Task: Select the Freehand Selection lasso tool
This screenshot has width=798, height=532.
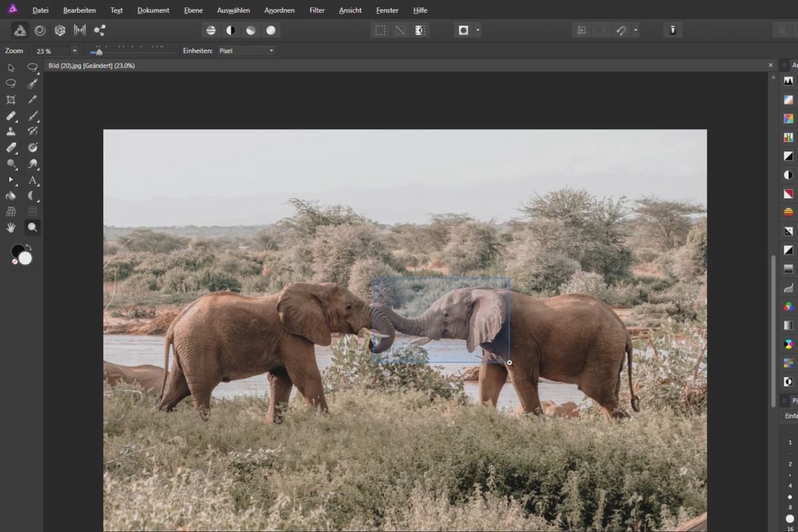Action: pos(11,84)
